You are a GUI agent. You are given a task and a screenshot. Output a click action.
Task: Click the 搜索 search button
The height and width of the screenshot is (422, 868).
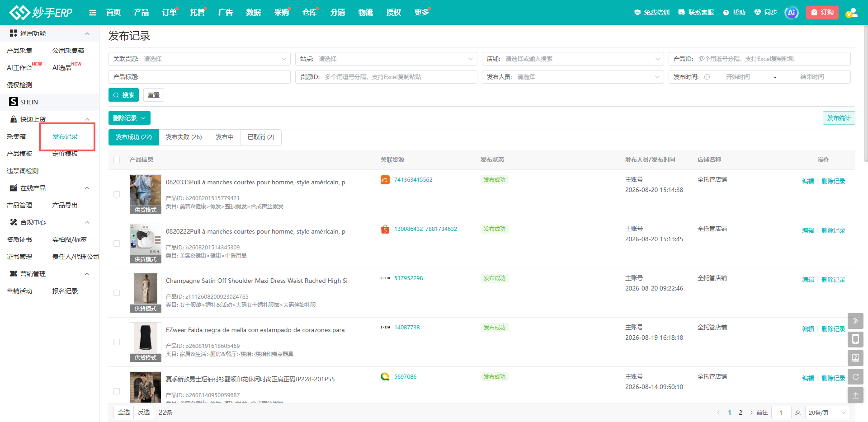123,95
